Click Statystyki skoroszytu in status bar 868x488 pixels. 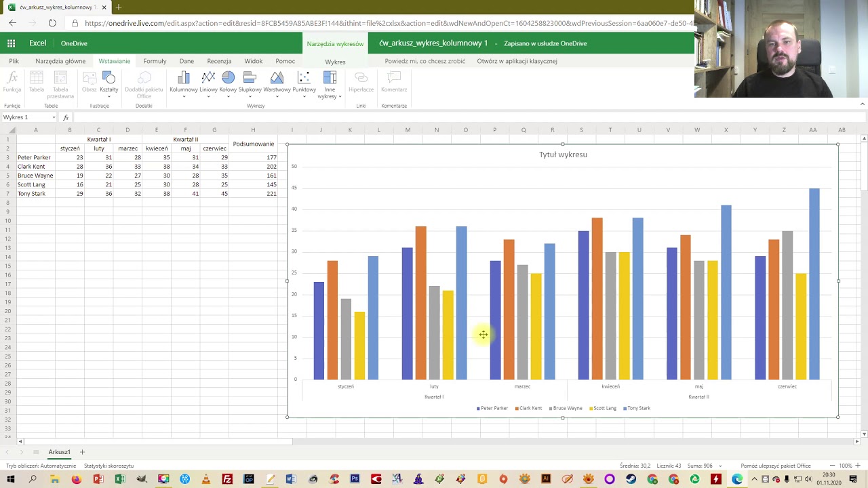point(108,466)
